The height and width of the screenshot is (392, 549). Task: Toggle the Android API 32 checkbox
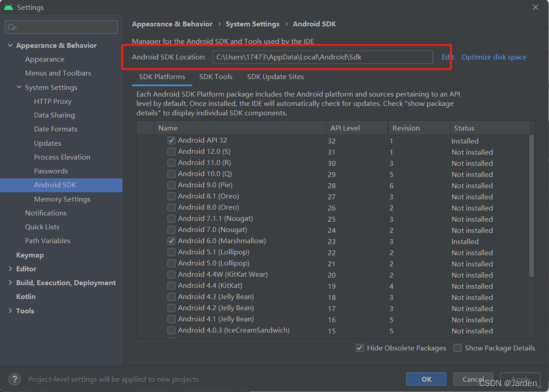click(x=171, y=140)
